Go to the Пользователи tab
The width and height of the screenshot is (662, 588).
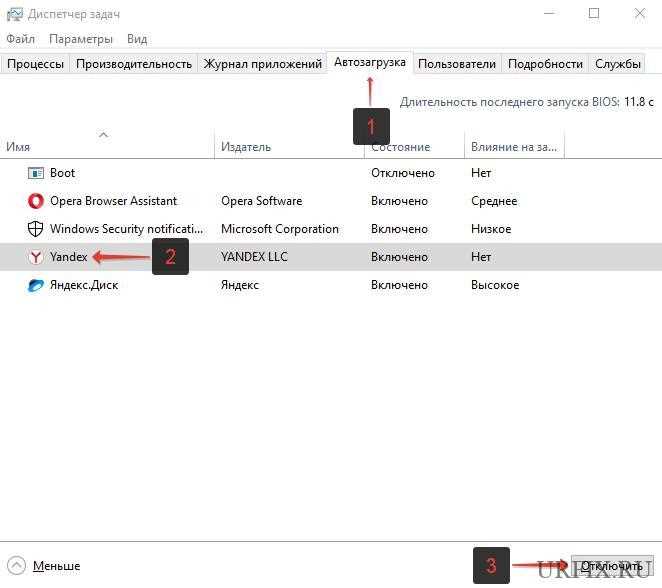pos(457,64)
